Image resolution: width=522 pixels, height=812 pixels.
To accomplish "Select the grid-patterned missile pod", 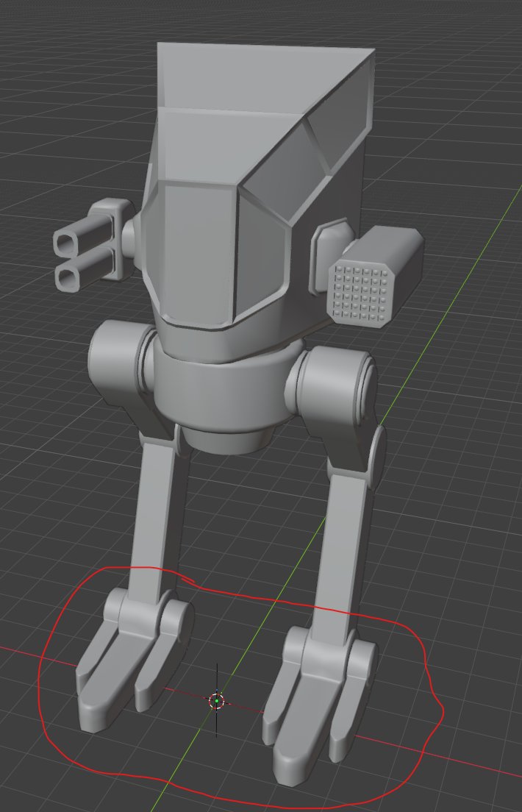I will (374, 277).
